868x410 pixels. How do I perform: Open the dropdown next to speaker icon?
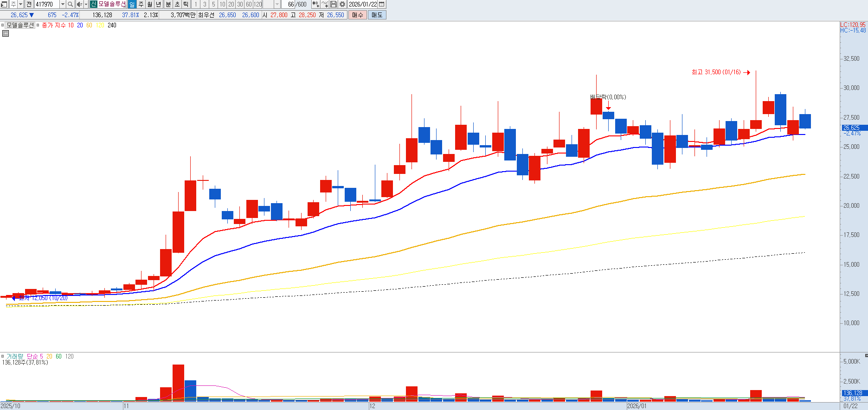(86, 4)
